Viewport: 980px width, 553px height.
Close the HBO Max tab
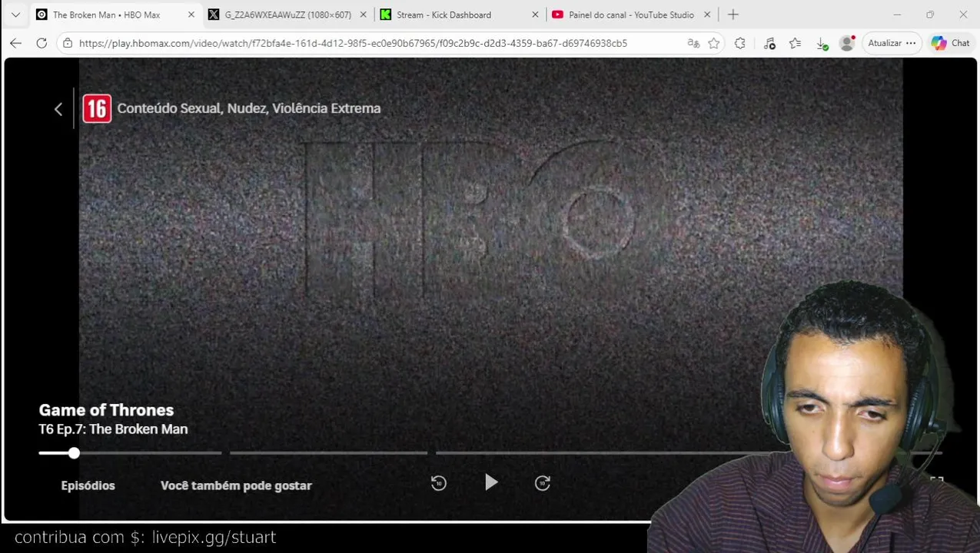191,15
